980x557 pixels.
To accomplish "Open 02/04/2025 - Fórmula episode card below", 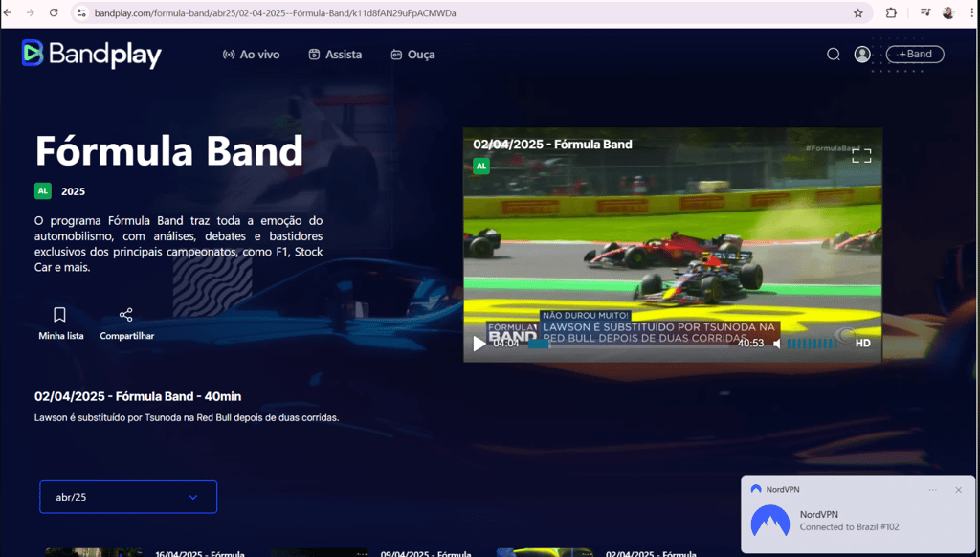I will [596, 552].
